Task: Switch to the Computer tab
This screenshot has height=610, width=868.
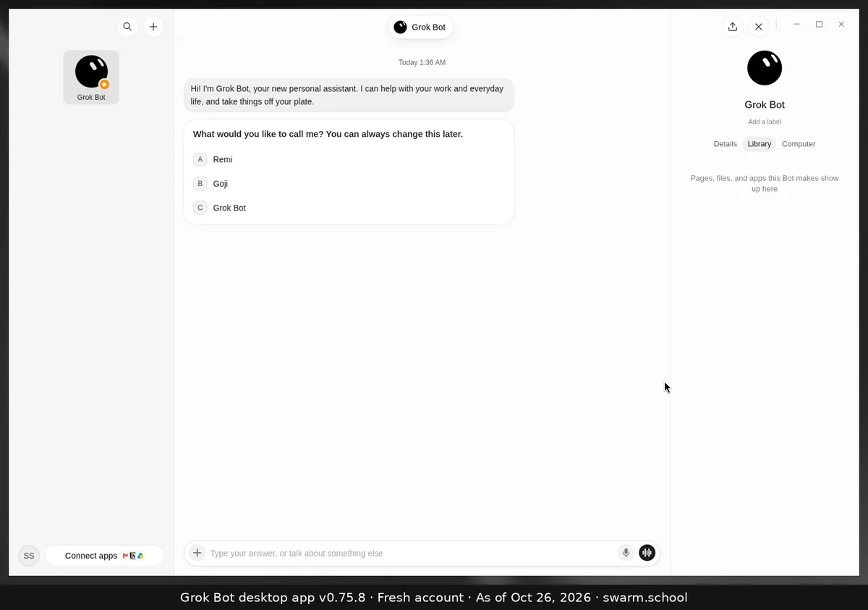Action: 799,144
